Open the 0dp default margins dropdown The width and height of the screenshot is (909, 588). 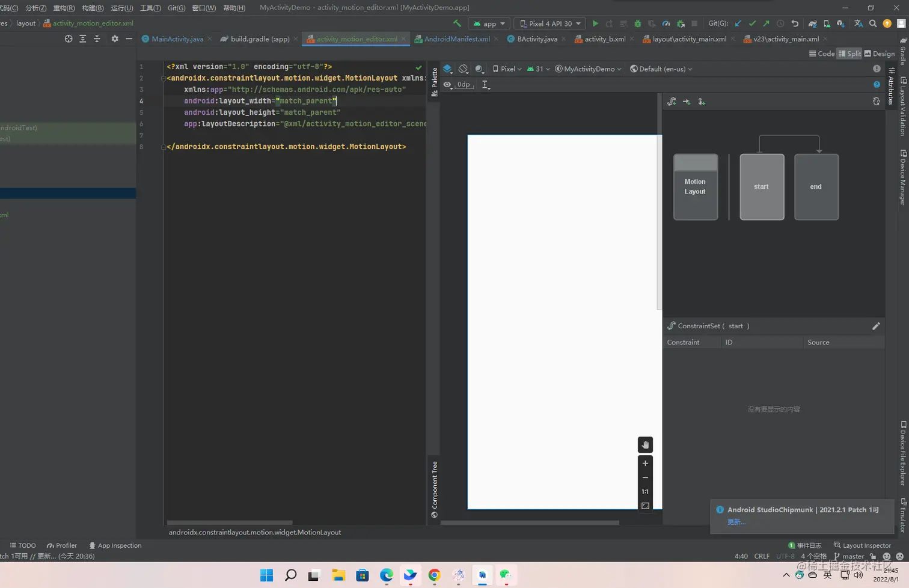464,85
